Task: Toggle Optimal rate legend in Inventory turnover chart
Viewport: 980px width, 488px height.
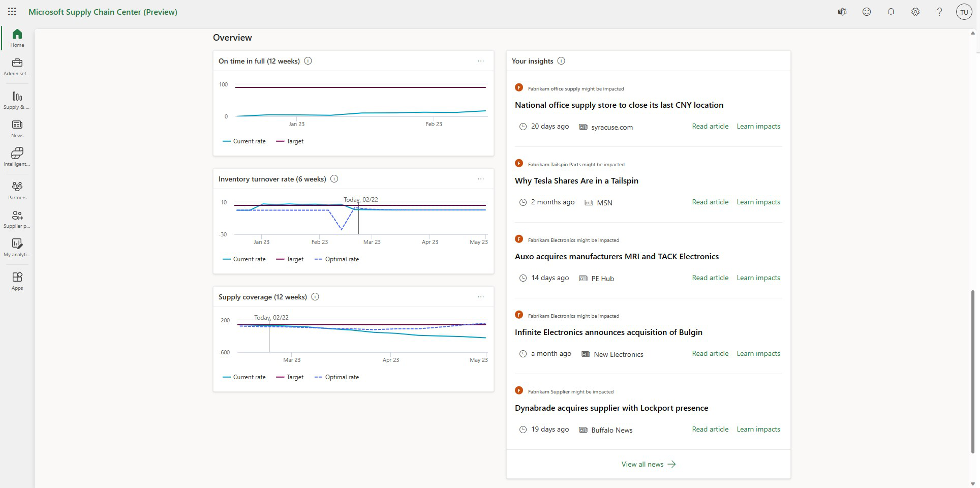Action: pyautogui.click(x=336, y=259)
